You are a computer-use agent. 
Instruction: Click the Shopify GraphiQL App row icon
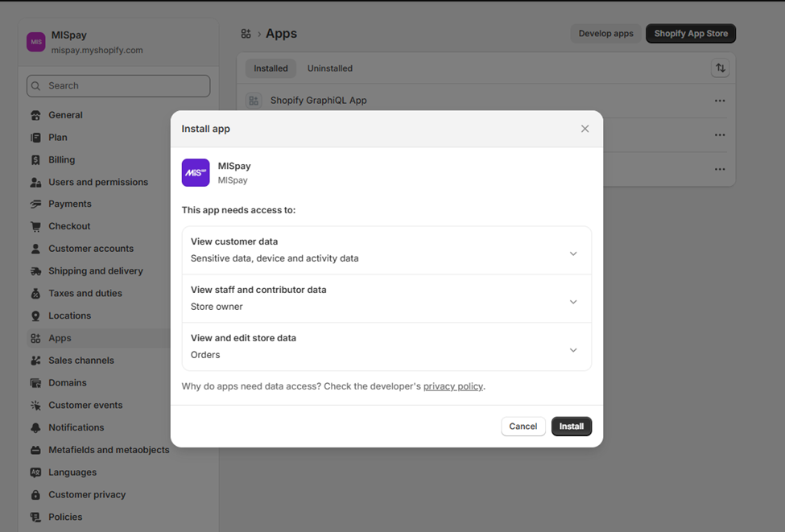(x=254, y=101)
